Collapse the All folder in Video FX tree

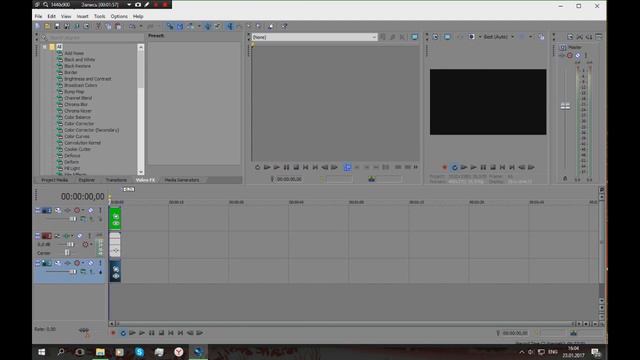44,47
